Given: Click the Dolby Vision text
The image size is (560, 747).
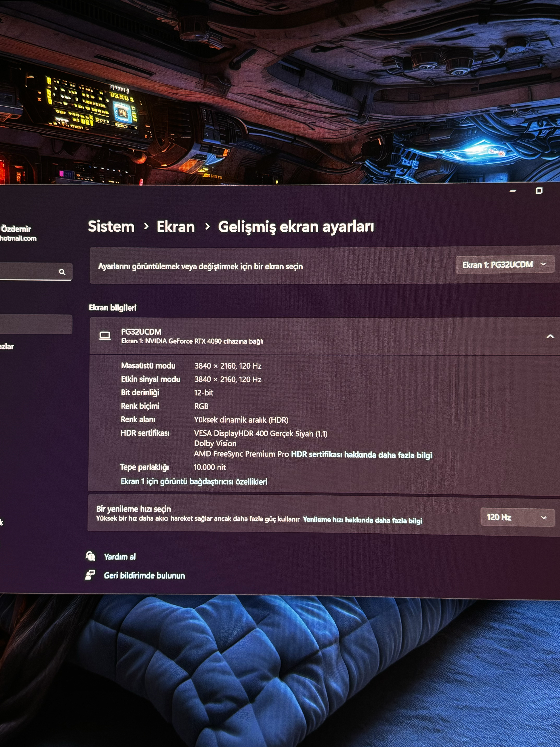Looking at the screenshot, I should tap(215, 443).
